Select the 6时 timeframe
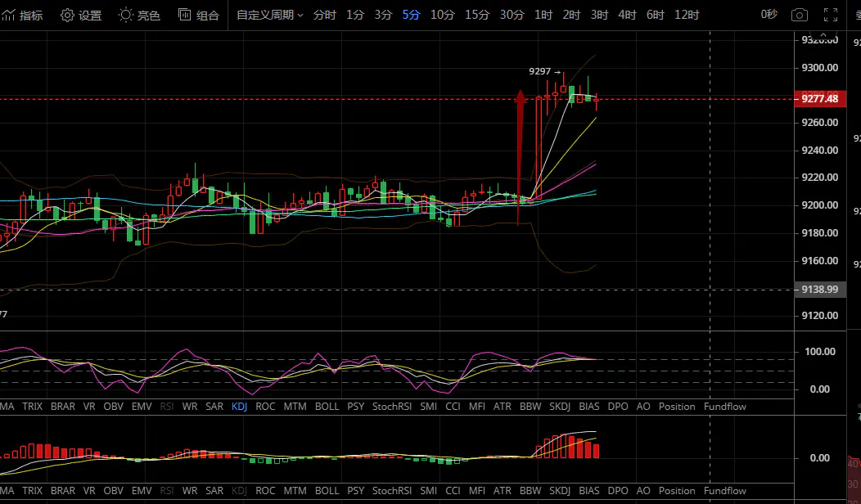The height and width of the screenshot is (504, 861). click(655, 16)
